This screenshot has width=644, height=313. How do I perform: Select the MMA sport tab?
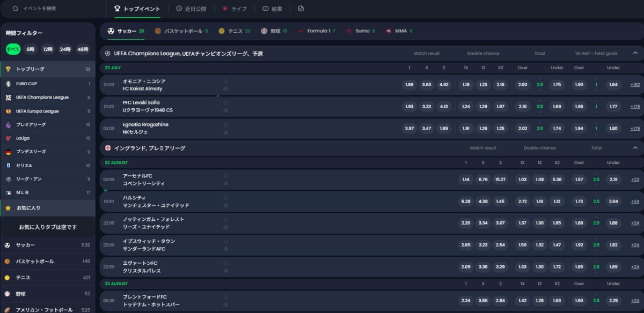[399, 31]
